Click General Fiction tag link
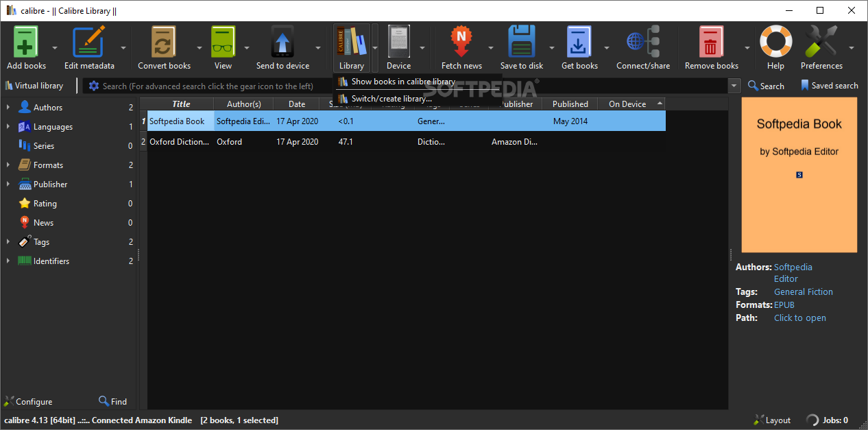Image resolution: width=868 pixels, height=430 pixels. 804,291
